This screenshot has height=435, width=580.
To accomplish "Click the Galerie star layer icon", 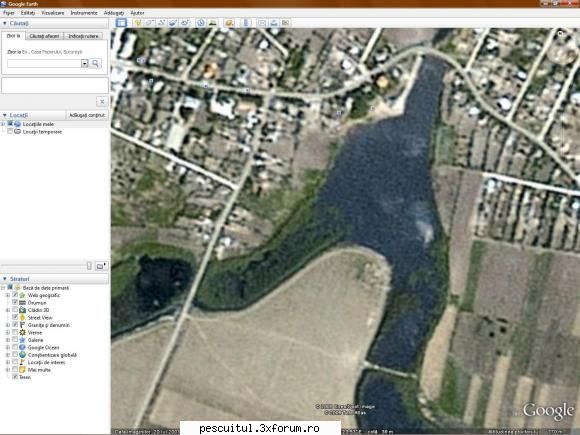I will [22, 340].
